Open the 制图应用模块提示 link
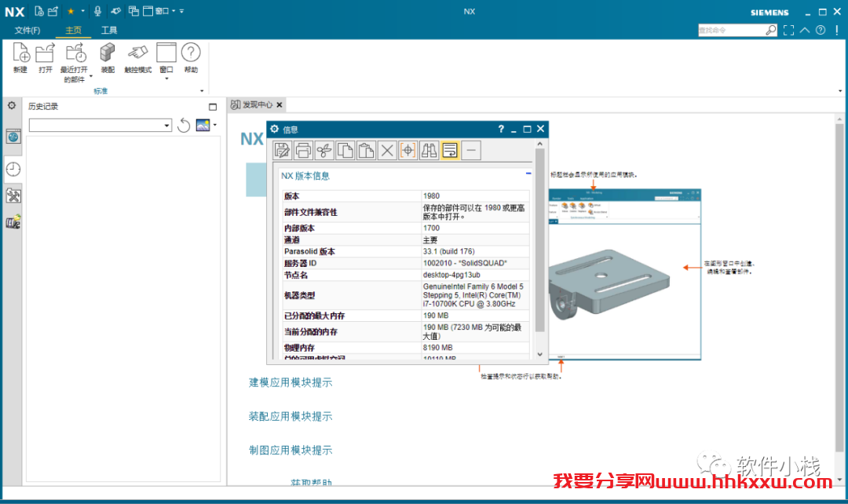The image size is (848, 504). [291, 450]
